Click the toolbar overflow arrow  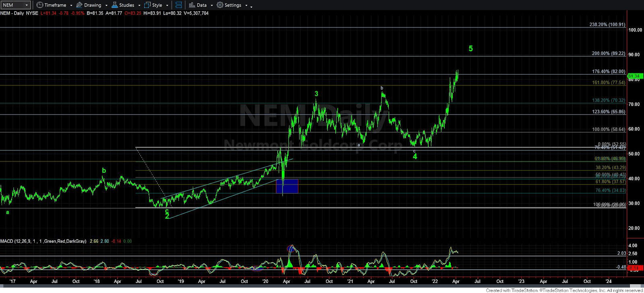[251, 6]
